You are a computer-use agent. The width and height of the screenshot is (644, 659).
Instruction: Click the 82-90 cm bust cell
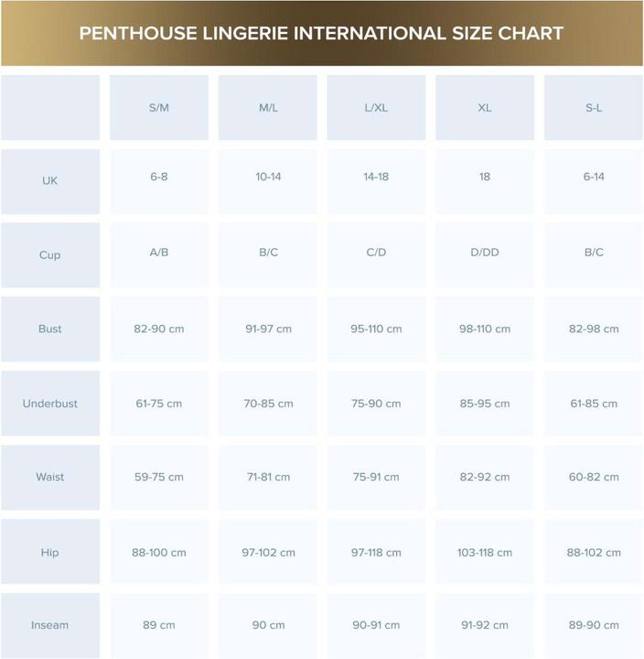159,329
